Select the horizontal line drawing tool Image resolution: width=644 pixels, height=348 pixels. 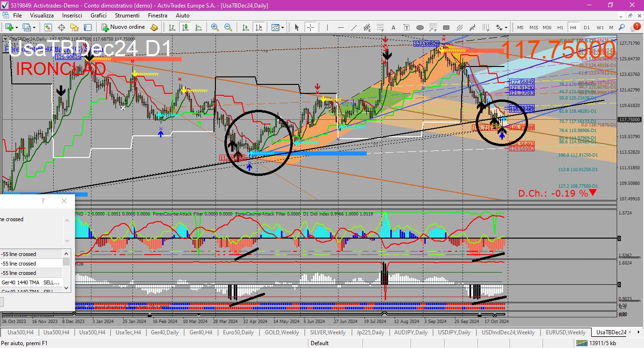click(x=340, y=27)
